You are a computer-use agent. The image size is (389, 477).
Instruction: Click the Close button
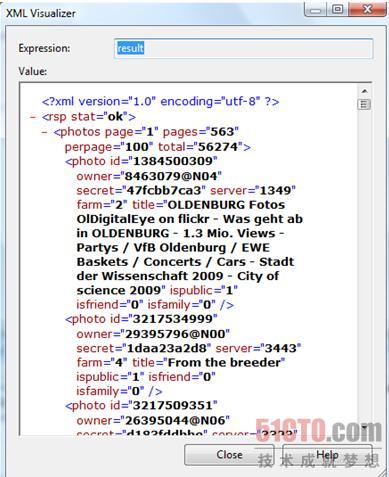pos(229,455)
